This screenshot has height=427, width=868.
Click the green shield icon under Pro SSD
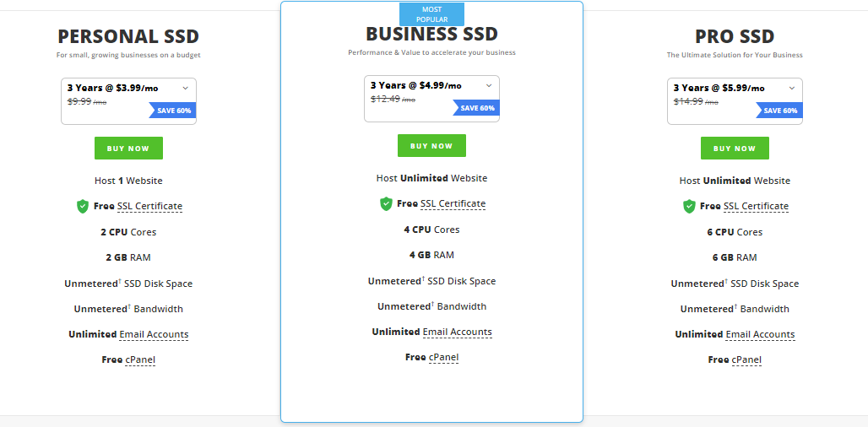click(x=689, y=206)
